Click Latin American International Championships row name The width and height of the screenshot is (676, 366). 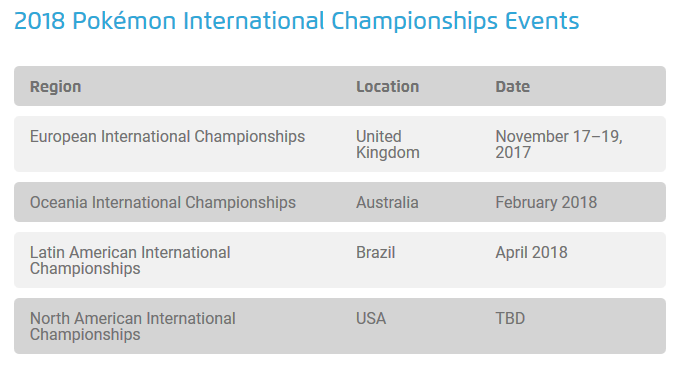(130, 260)
